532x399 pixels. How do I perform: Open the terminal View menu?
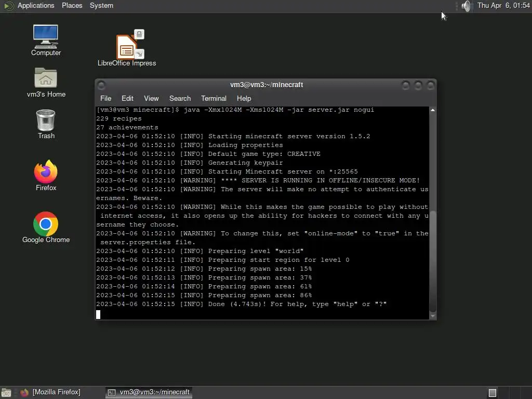pos(151,98)
